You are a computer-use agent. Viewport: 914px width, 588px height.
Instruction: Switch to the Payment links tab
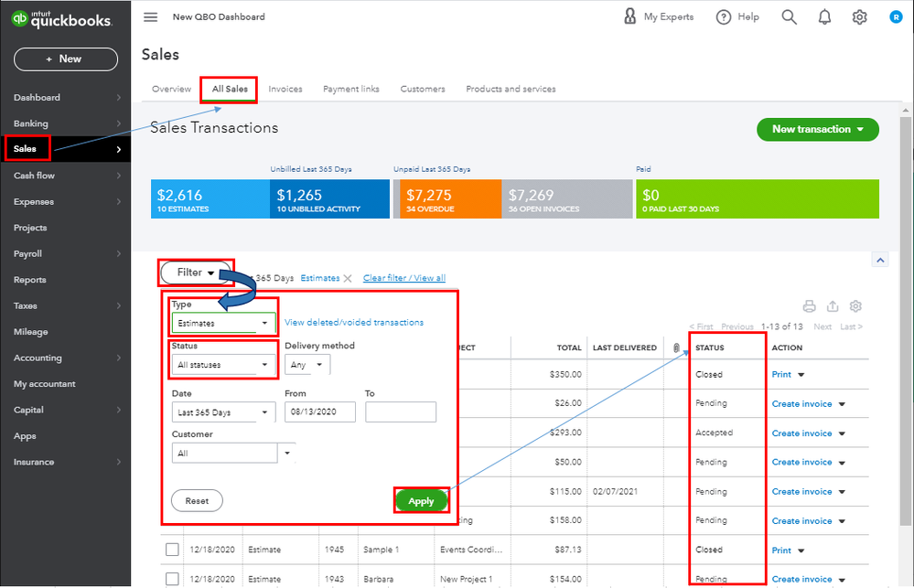tap(351, 90)
